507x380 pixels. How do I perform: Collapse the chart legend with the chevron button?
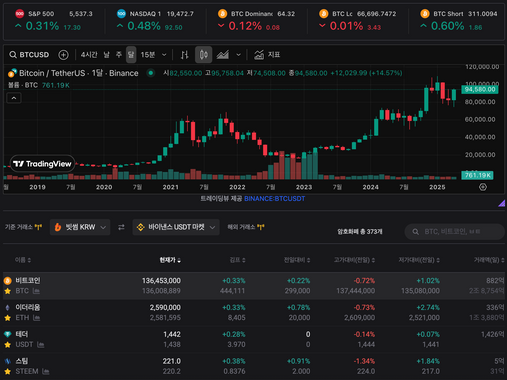click(14, 98)
